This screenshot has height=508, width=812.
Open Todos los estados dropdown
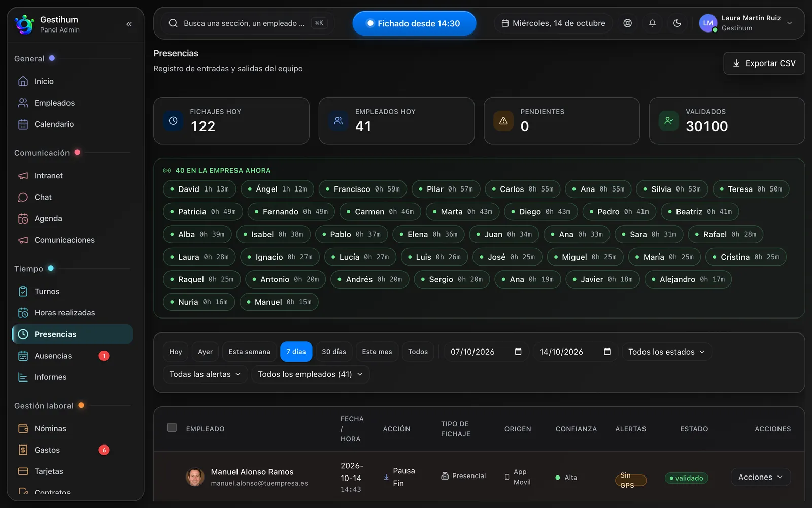point(666,352)
